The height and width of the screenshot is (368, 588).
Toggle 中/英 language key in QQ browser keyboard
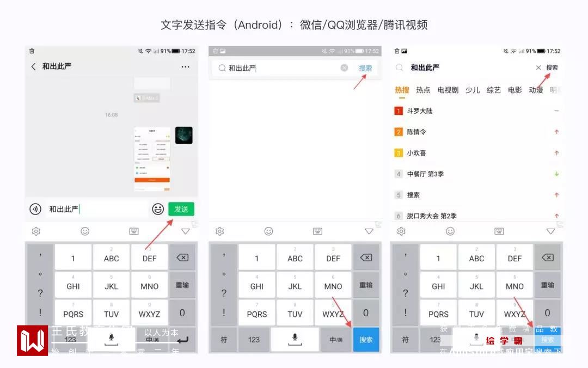(336, 340)
